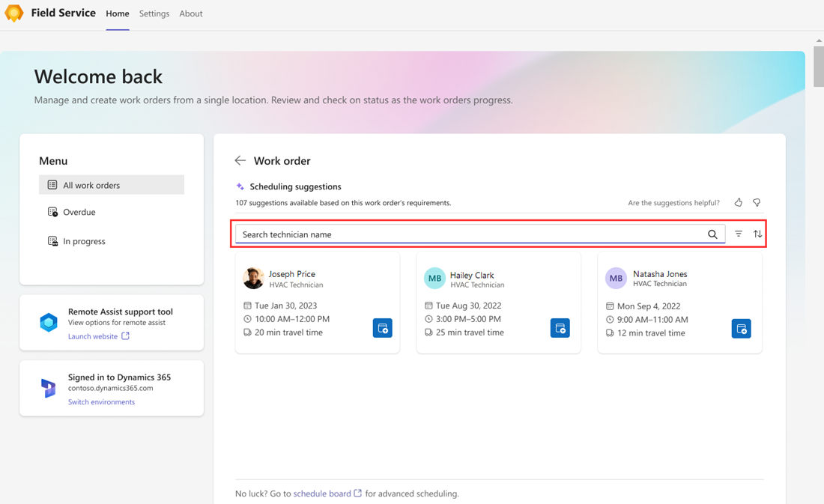This screenshot has width=824, height=504.
Task: Give thumbs up for suggestions
Action: coord(739,202)
